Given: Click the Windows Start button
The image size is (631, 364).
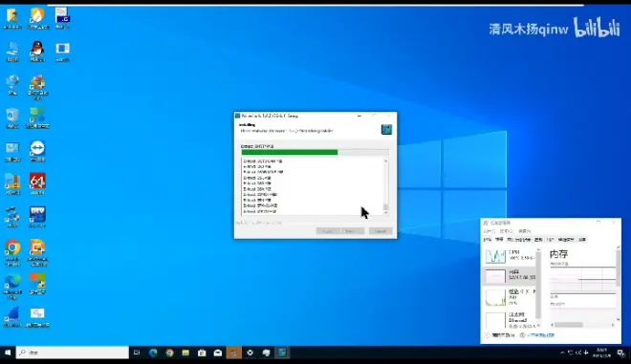Looking at the screenshot, I should pos(8,353).
